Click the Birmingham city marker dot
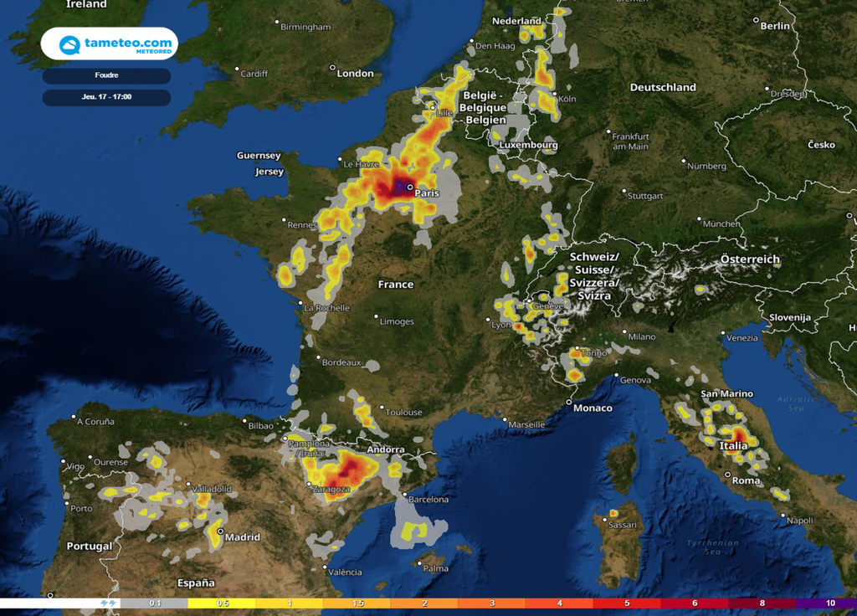The height and width of the screenshot is (616, 857). pyautogui.click(x=276, y=23)
